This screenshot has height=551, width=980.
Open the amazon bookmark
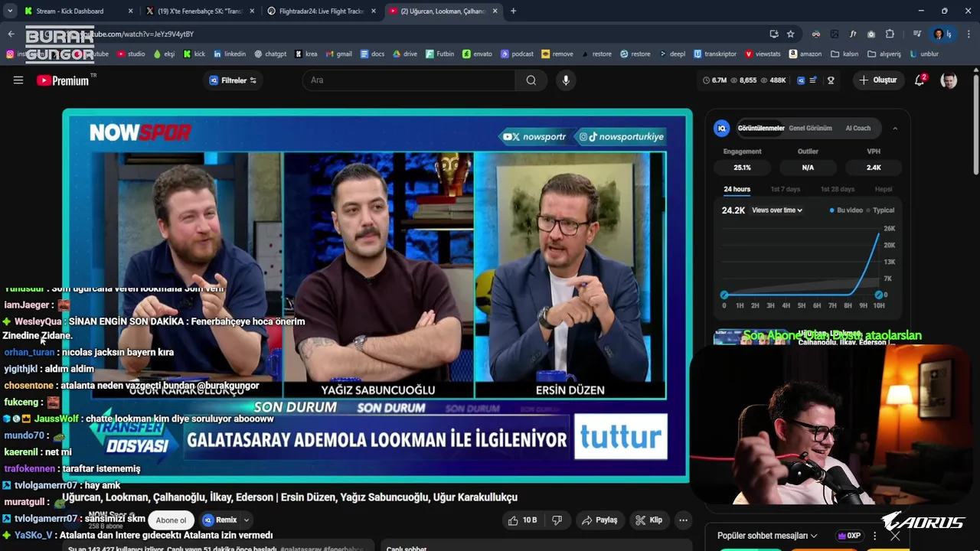coord(805,54)
